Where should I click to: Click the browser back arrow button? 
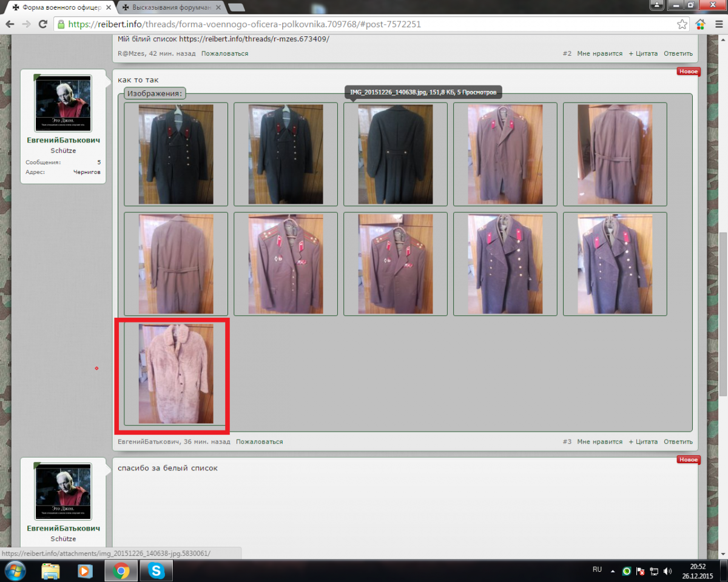pos(10,24)
